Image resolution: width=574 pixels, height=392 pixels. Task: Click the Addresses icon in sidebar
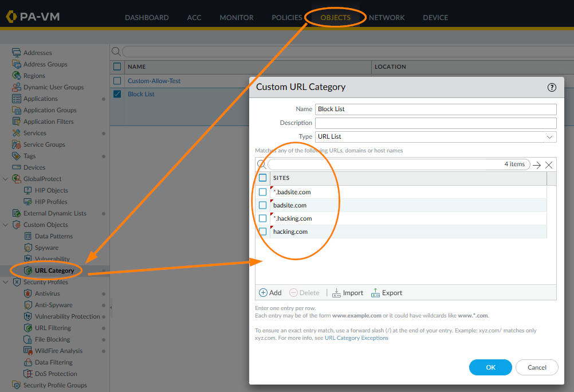[x=16, y=53]
